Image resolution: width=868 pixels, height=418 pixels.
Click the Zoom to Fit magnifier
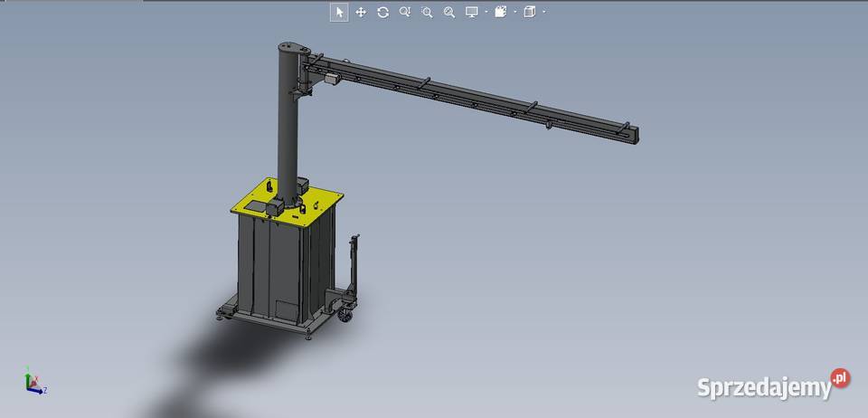click(448, 12)
